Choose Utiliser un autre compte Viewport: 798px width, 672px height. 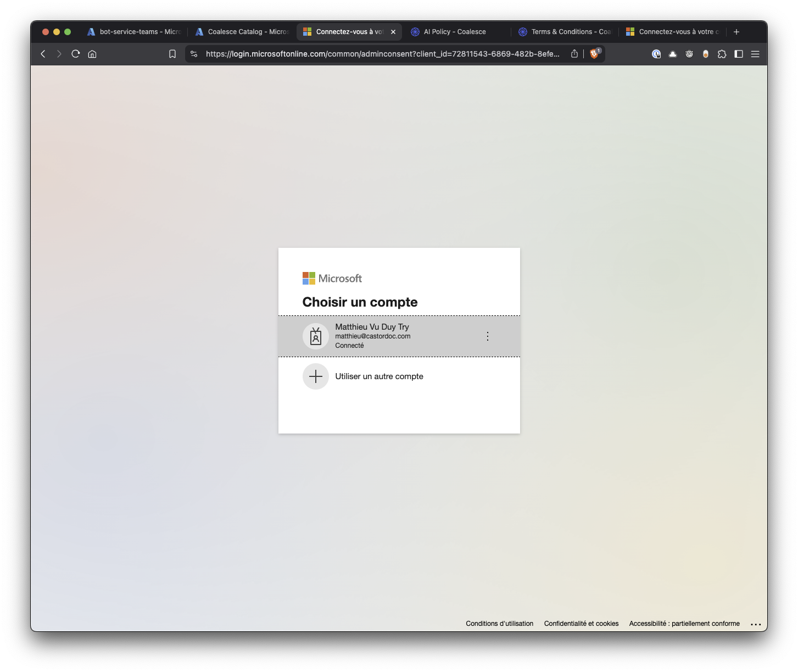point(379,376)
